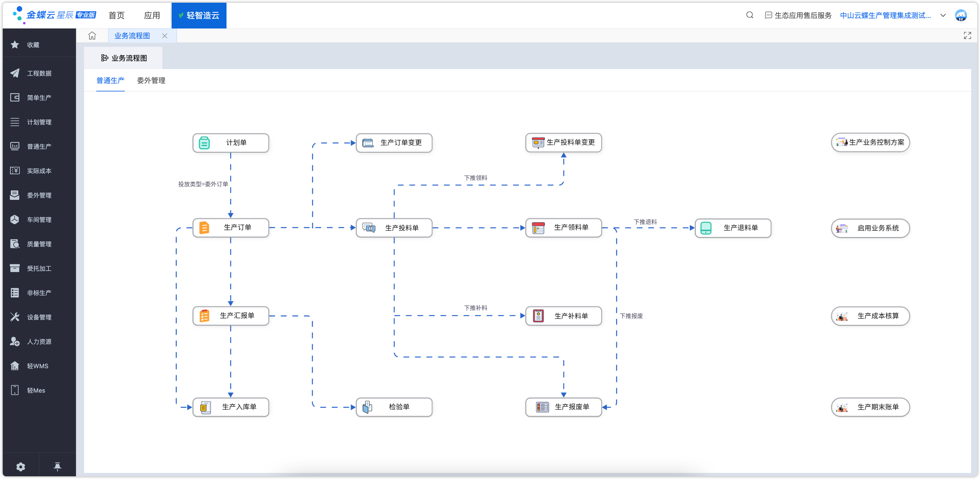Go to home via the house icon
980x479 pixels.
pos(92,36)
